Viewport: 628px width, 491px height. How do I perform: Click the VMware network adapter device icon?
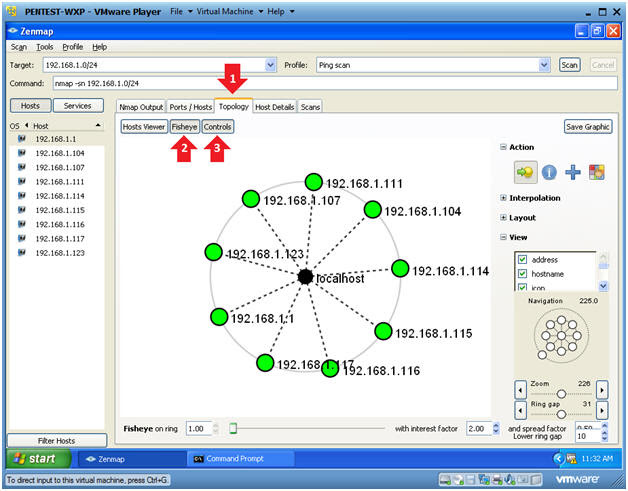pyautogui.click(x=484, y=479)
